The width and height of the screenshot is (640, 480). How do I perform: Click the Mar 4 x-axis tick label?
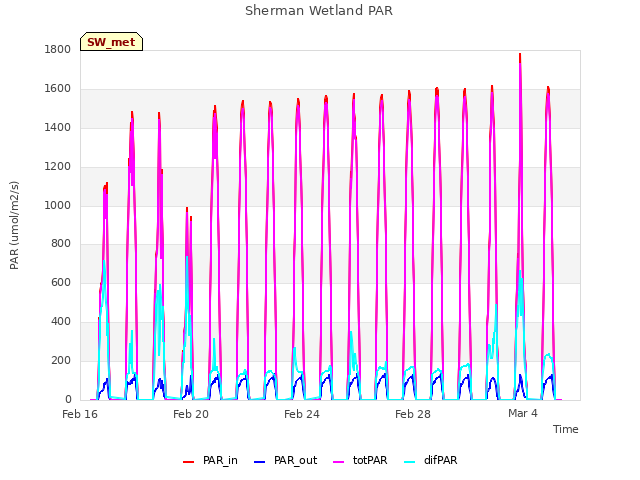[523, 413]
